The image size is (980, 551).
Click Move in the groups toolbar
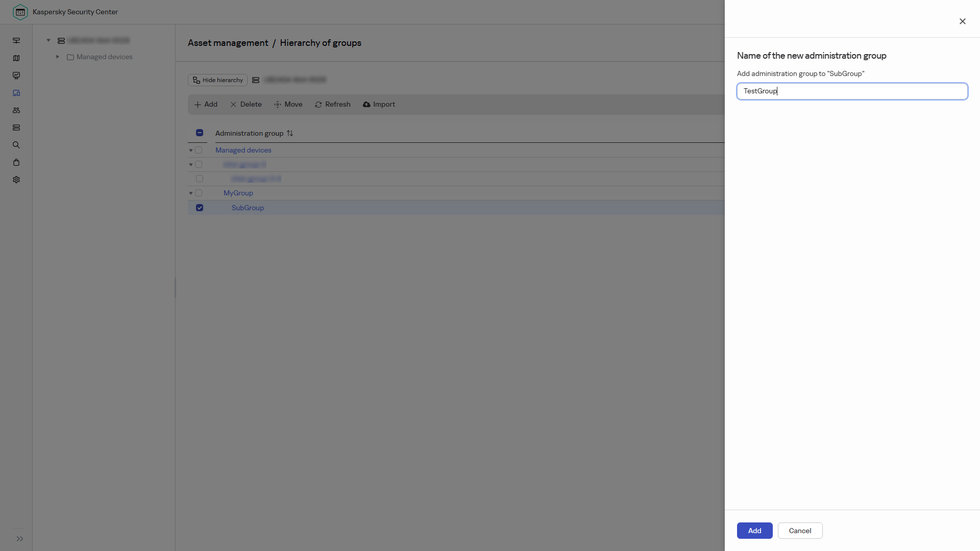tap(288, 105)
